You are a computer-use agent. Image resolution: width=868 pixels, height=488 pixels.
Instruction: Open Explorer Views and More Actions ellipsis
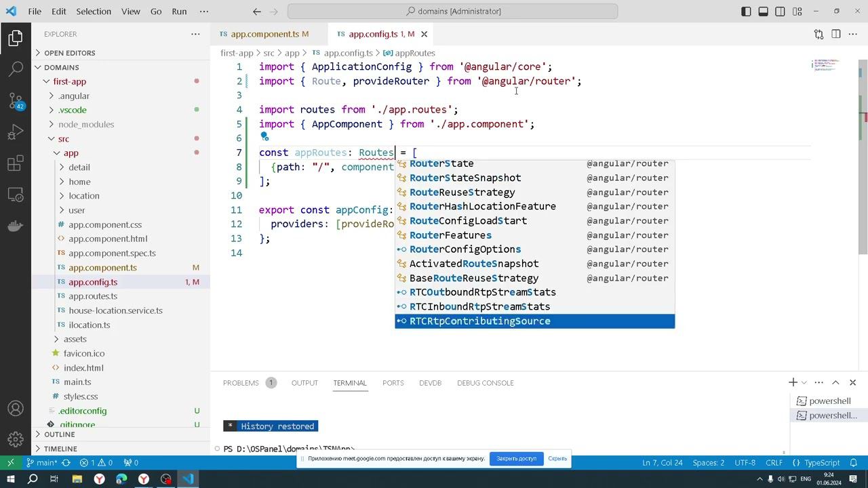(x=195, y=34)
